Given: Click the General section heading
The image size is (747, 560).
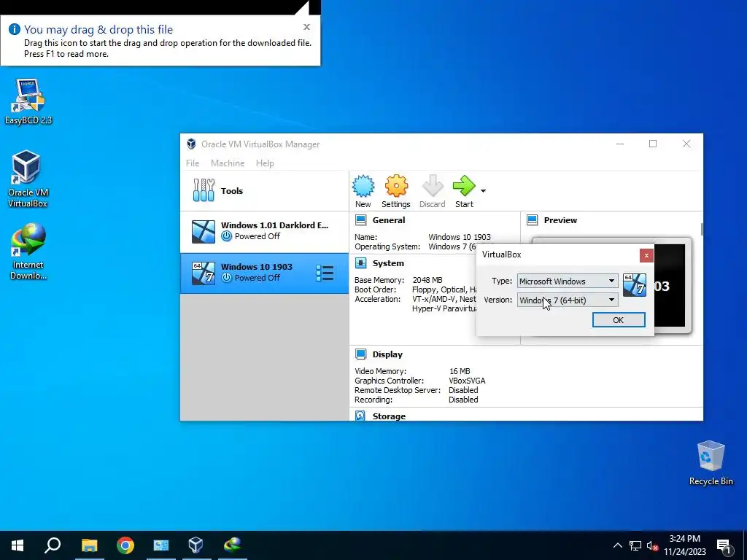Looking at the screenshot, I should coord(389,220).
